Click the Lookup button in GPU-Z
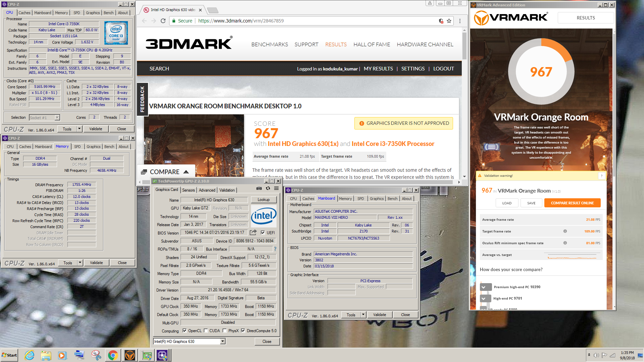 [x=264, y=200]
